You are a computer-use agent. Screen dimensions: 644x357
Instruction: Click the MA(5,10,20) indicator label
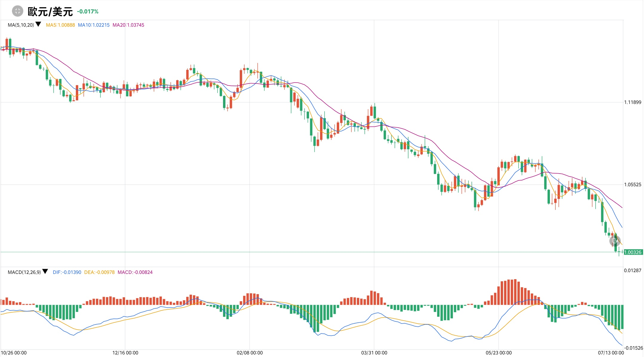[x=21, y=25]
